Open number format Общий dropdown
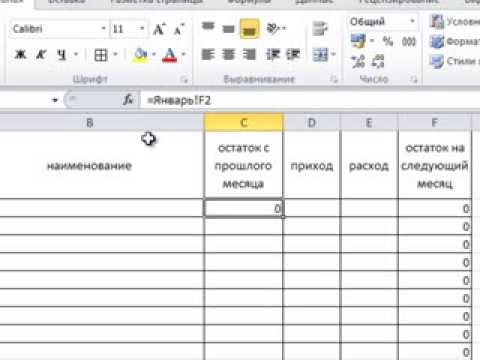 point(412,21)
